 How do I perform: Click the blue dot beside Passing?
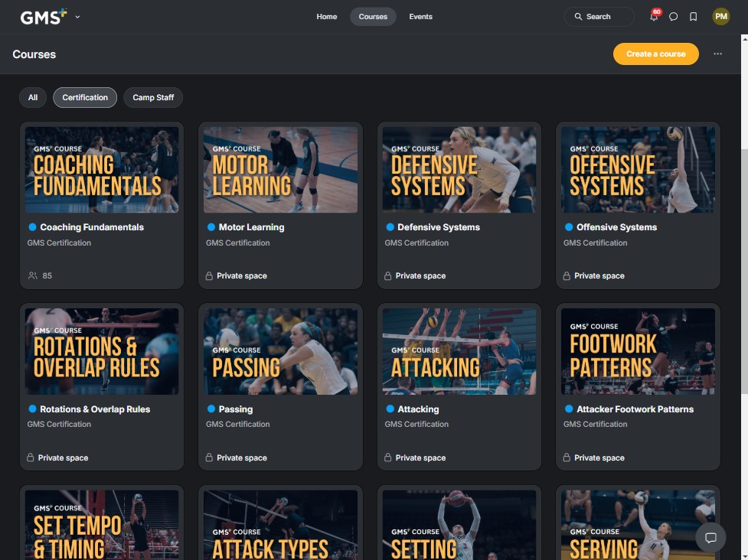coord(211,409)
